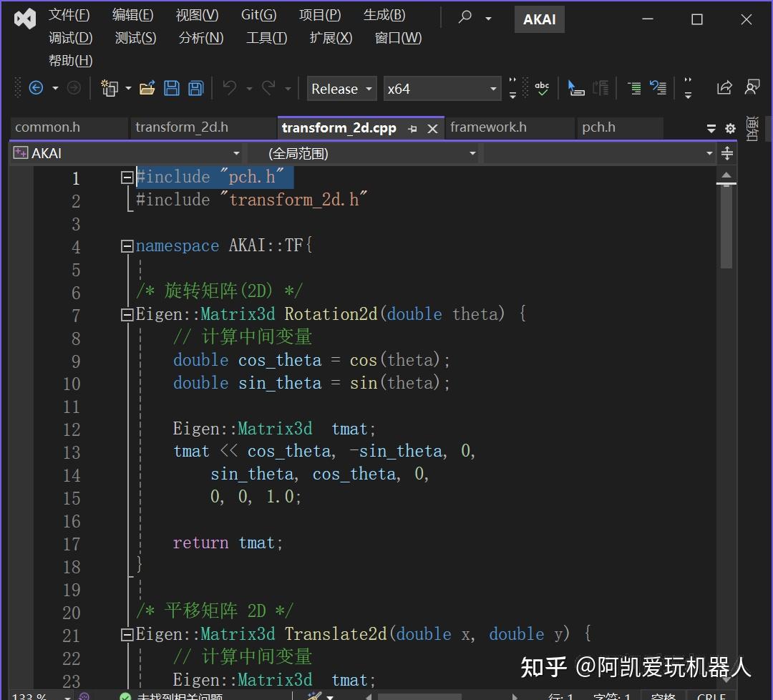Click the Live Share icon
Image resolution: width=773 pixels, height=700 pixels.
coord(724,87)
